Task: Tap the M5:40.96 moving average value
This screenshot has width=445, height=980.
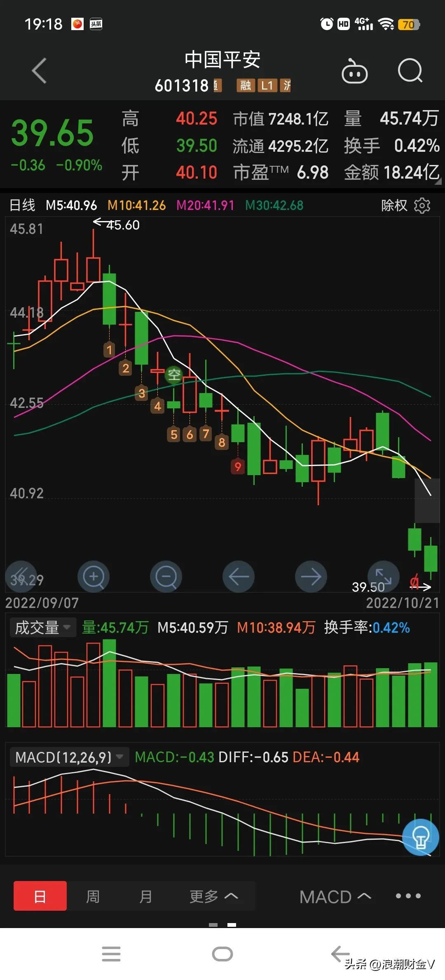Action: coord(71,205)
